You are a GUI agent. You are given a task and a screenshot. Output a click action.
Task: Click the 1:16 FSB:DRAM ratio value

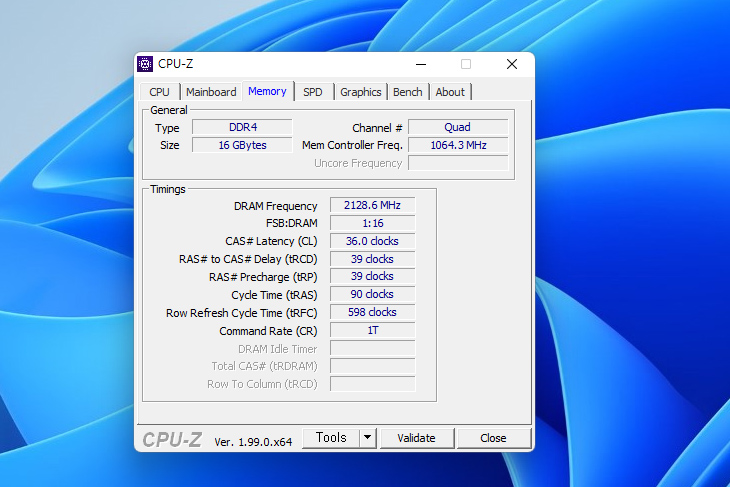tap(372, 223)
